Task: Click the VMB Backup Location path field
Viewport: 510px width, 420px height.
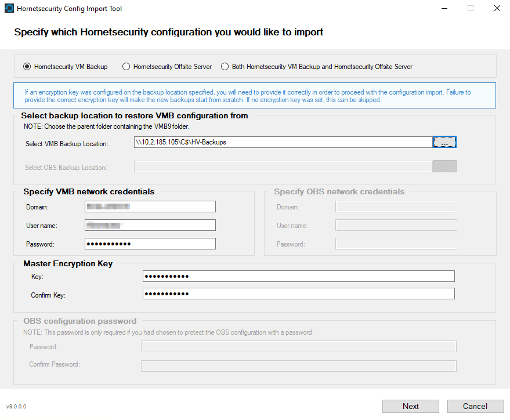Action: tap(283, 142)
